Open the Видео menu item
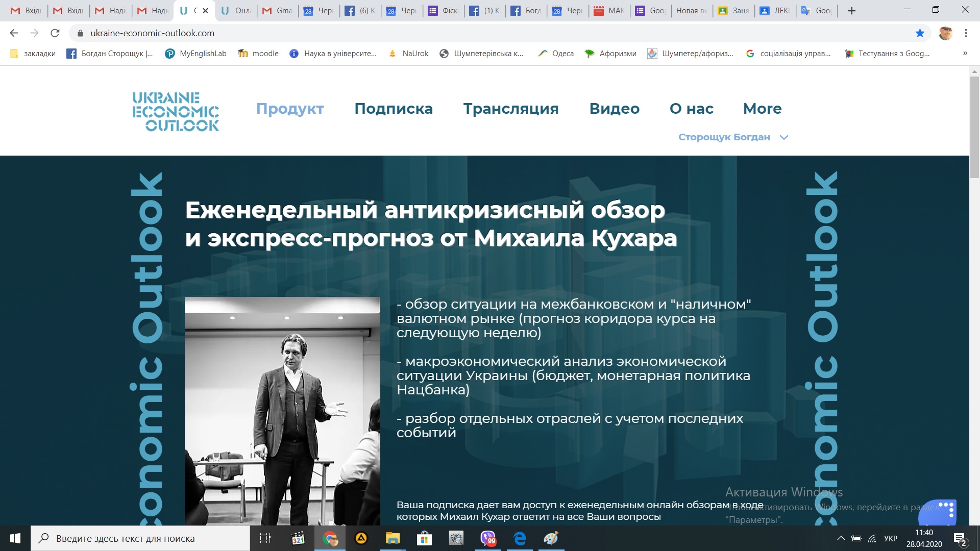This screenshot has width=980, height=551. pyautogui.click(x=614, y=109)
